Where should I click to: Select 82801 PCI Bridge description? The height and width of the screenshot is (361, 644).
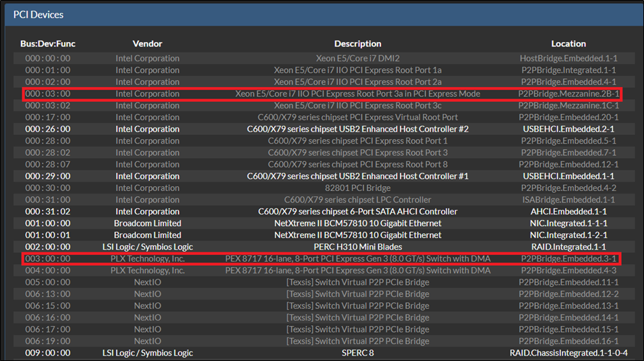(x=357, y=188)
